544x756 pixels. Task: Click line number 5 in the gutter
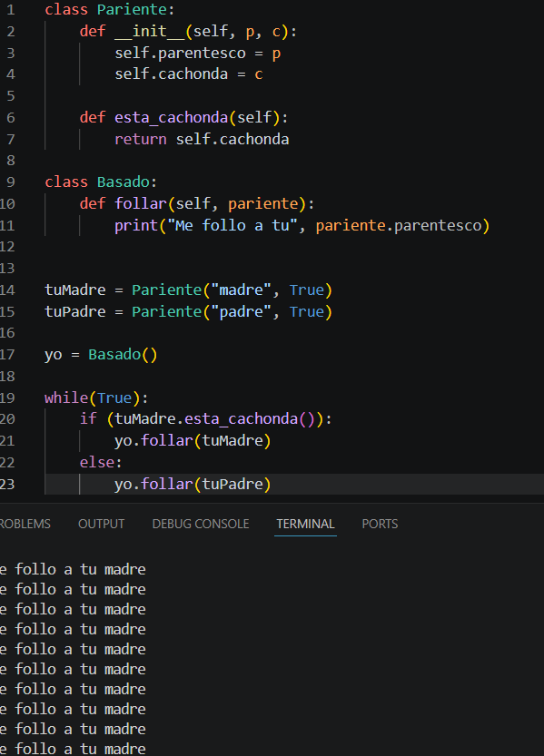click(x=11, y=96)
